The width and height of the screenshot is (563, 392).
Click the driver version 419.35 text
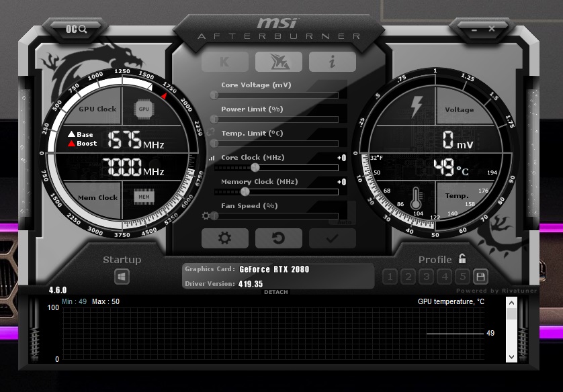coord(251,284)
